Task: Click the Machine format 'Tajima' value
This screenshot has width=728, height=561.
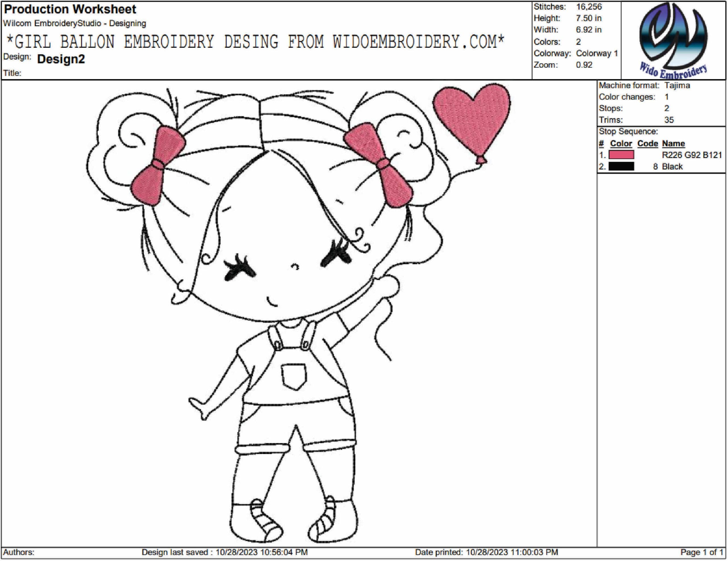Action: [x=677, y=85]
